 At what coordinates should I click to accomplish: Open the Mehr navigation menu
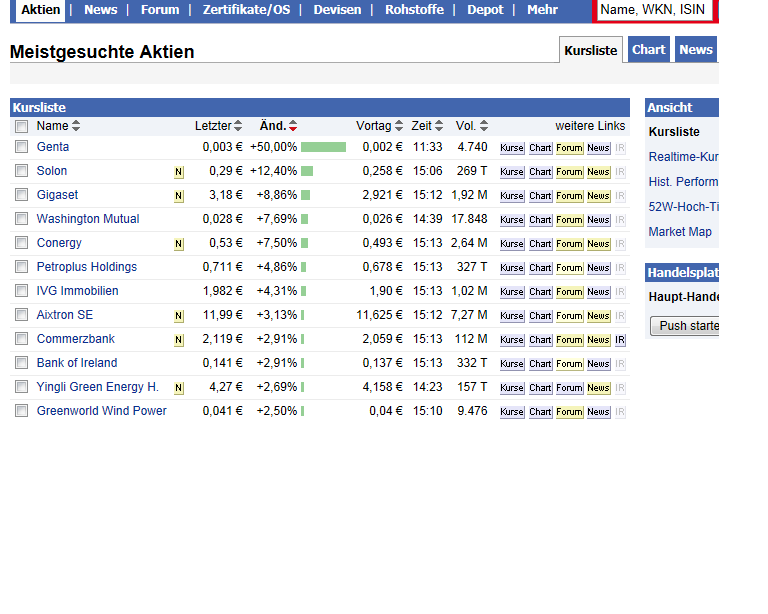pyautogui.click(x=542, y=10)
